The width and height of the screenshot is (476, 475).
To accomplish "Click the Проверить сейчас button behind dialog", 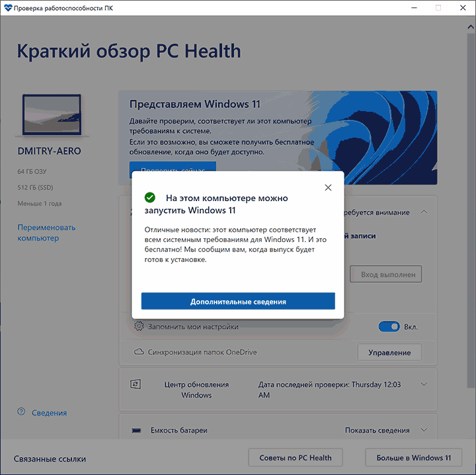I will [173, 167].
